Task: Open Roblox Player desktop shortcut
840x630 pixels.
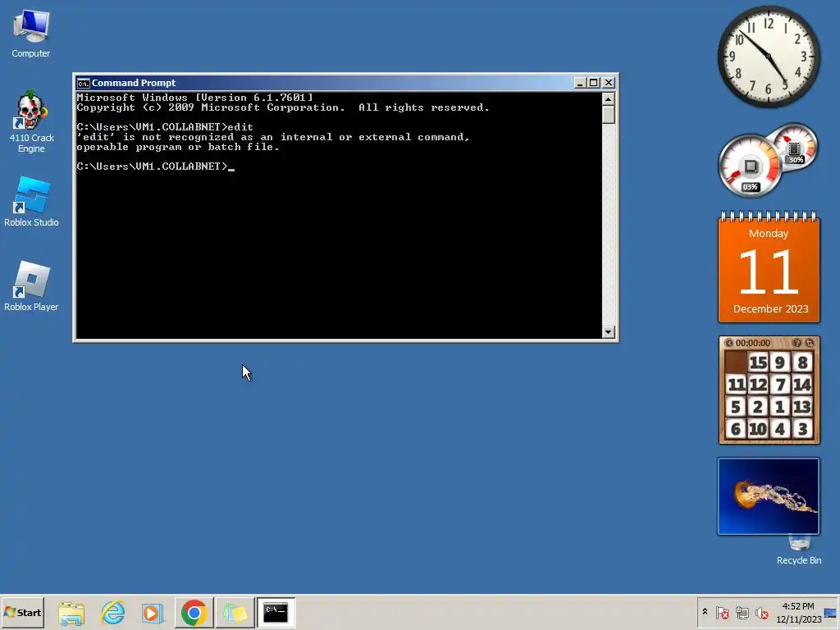Action: (x=31, y=286)
